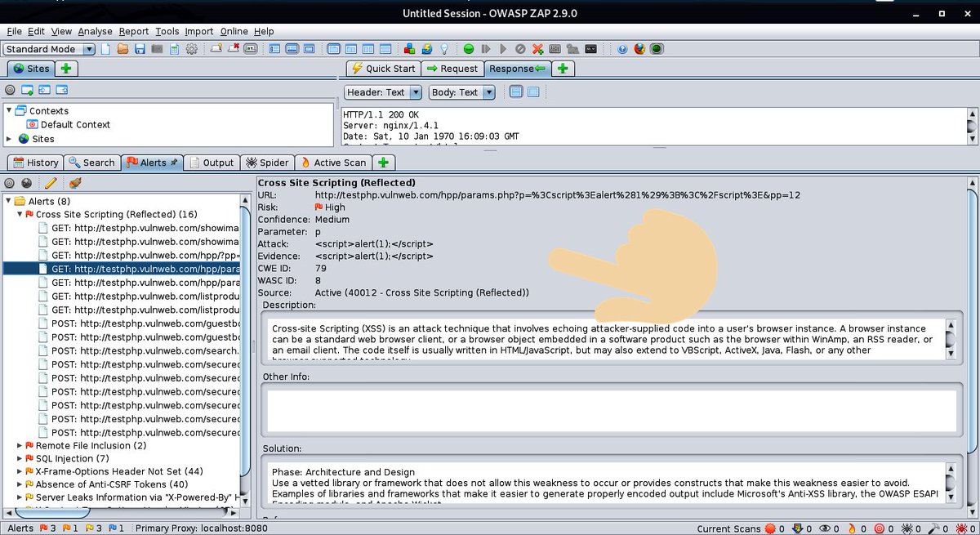
Task: Click the green plus beside Sites tab
Action: point(65,69)
